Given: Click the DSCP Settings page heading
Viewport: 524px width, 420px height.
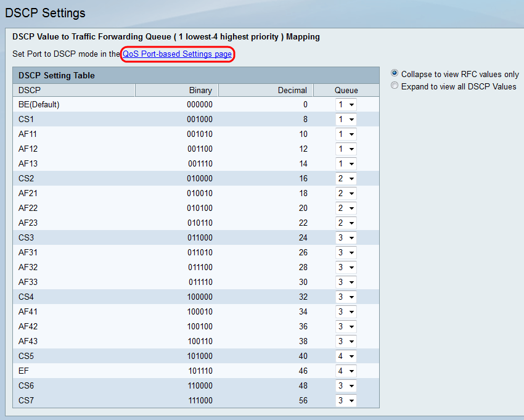Looking at the screenshot, I should (45, 13).
